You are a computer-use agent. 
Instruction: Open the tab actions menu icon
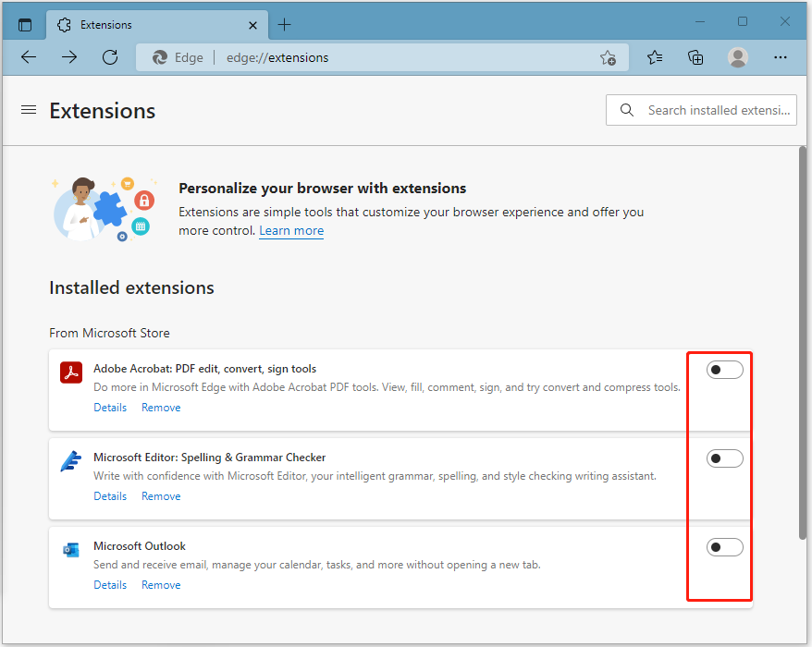tap(24, 24)
